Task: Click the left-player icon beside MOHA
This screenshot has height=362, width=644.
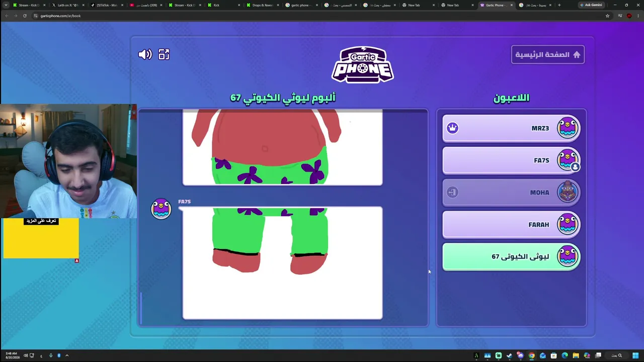Action: click(452, 192)
